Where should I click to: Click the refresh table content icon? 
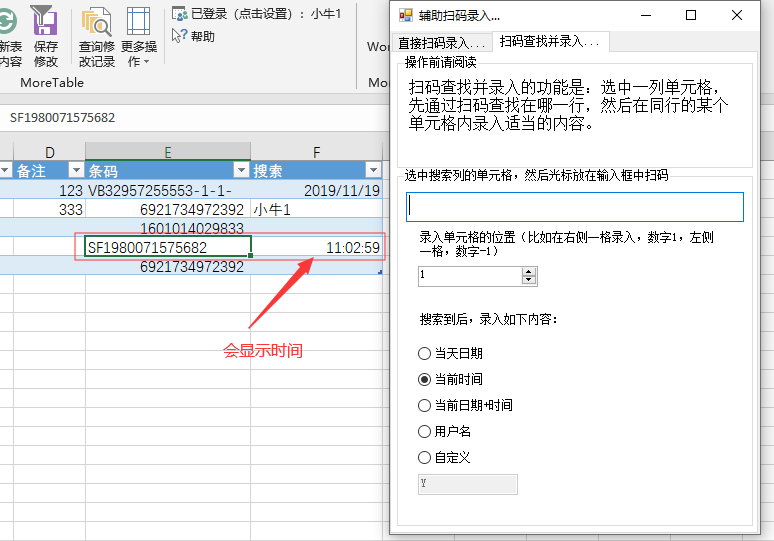pyautogui.click(x=8, y=22)
